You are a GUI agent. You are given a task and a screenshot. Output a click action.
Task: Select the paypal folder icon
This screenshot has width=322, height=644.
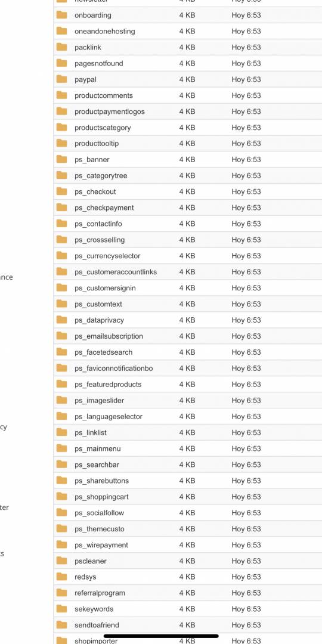pyautogui.click(x=61, y=79)
